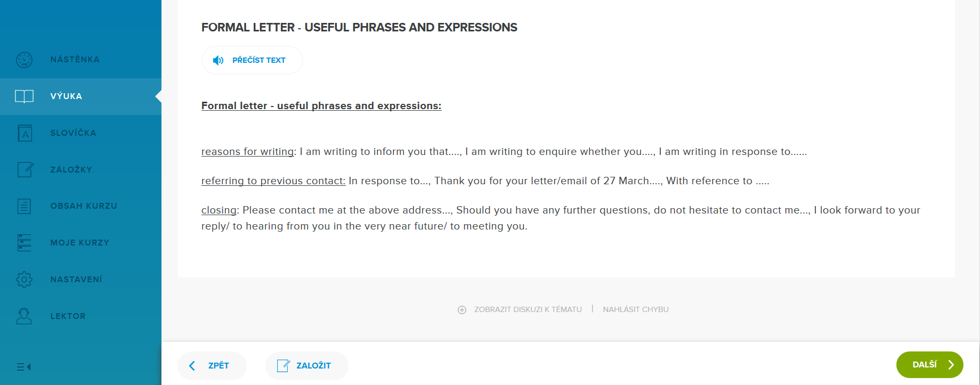The image size is (980, 385).
Task: Select Moje kurzy in the sidebar
Action: tap(79, 243)
